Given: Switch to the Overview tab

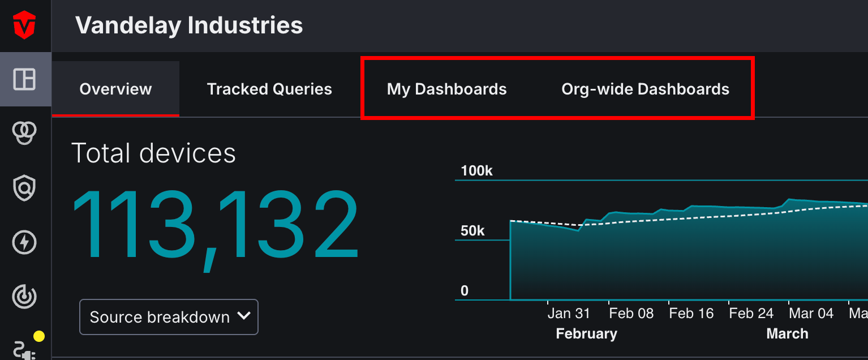Looking at the screenshot, I should coord(115,89).
